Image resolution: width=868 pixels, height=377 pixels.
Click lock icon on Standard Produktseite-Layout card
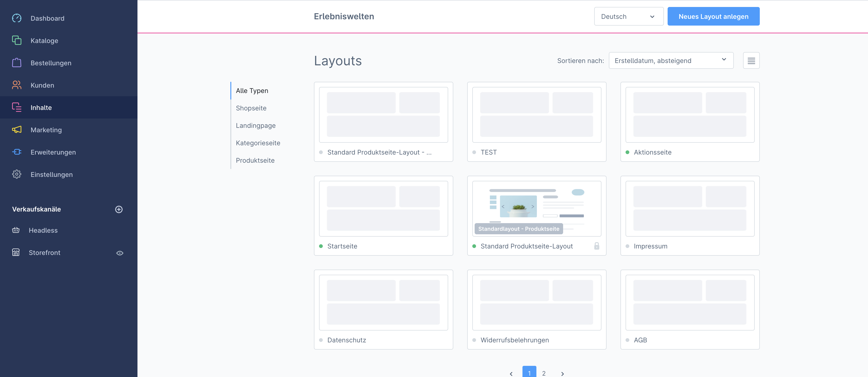point(596,246)
